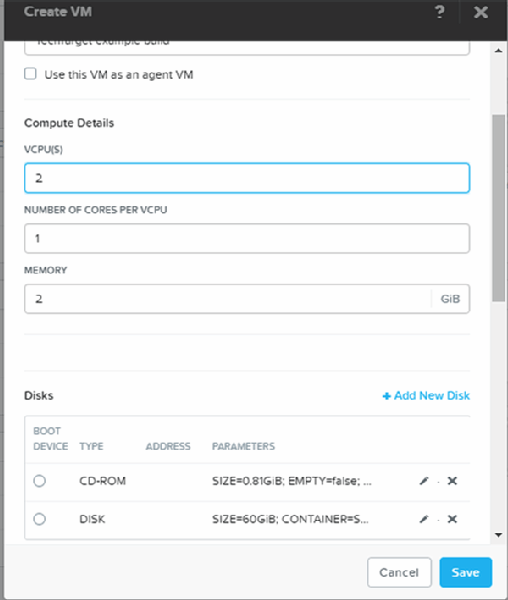This screenshot has height=600, width=508.
Task: Click the scrollbar down arrow
Action: tap(498, 535)
